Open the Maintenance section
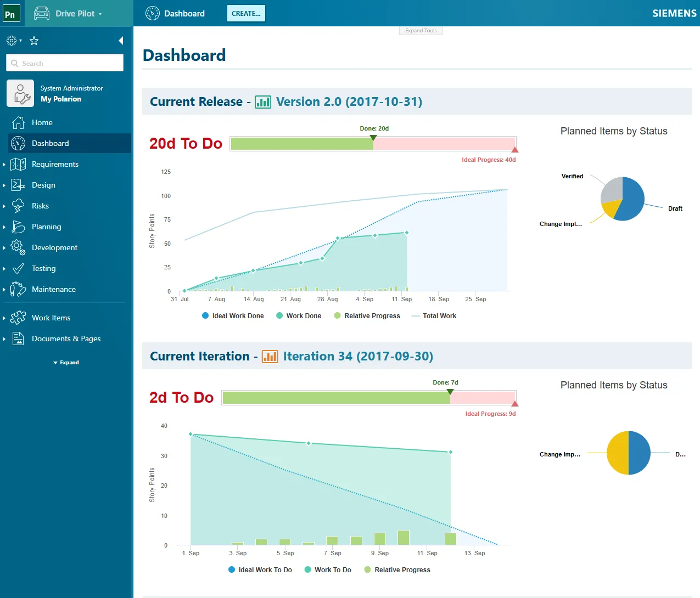 coord(54,289)
